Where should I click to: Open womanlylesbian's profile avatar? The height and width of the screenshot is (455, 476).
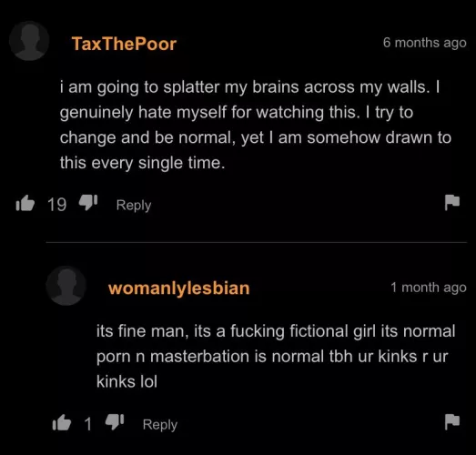coord(66,286)
